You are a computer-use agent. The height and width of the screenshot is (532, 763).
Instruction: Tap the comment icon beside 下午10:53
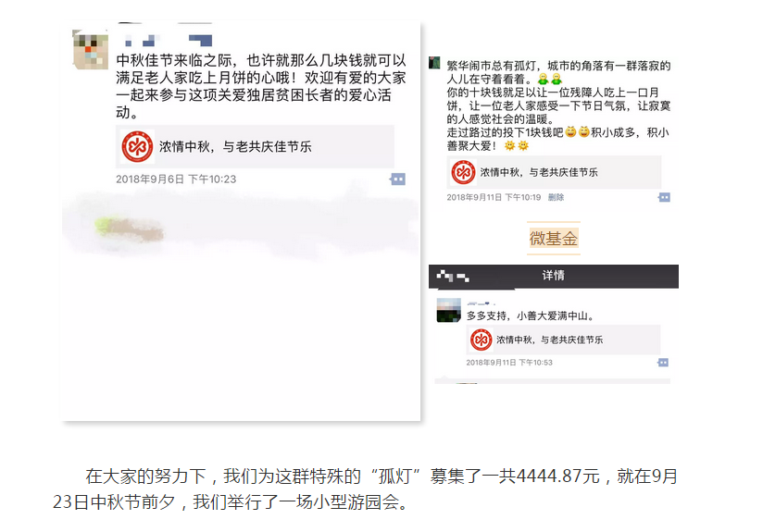663,363
